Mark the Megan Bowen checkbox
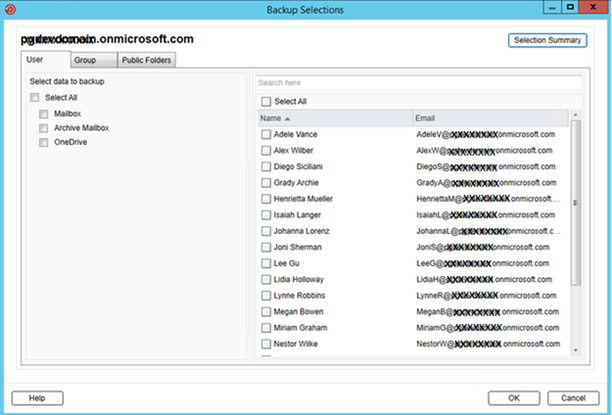 266,312
